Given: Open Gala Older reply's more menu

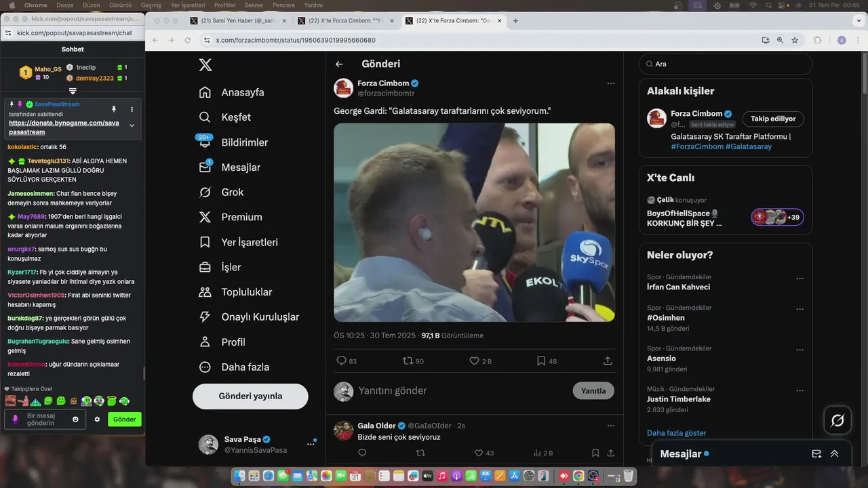Looking at the screenshot, I should coord(610,426).
